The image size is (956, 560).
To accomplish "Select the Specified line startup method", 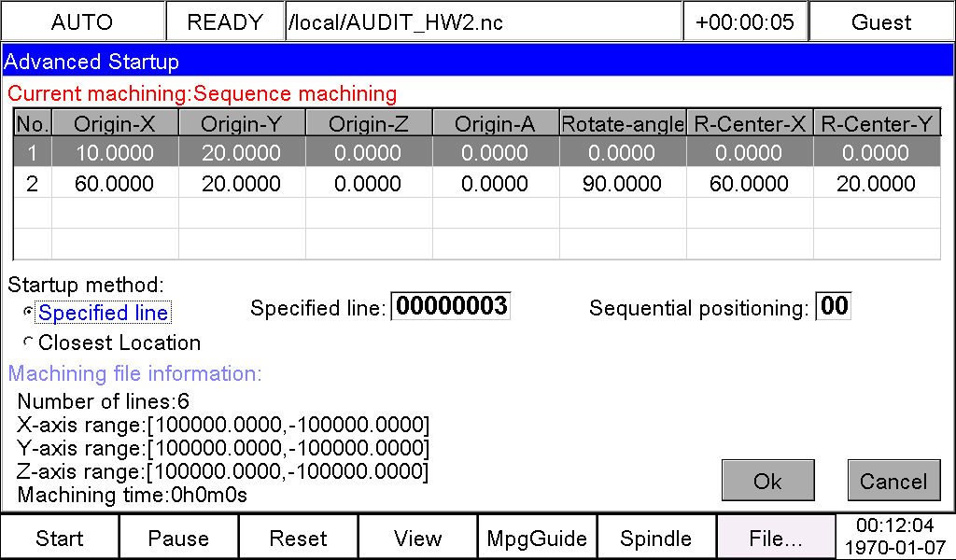I will (97, 312).
